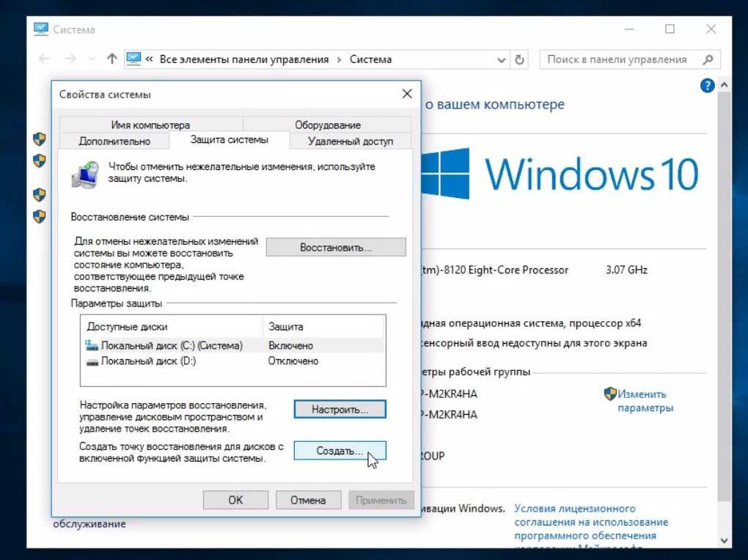Image resolution: width=748 pixels, height=560 pixels.
Task: Click the Система window title bar icon
Action: (41, 29)
